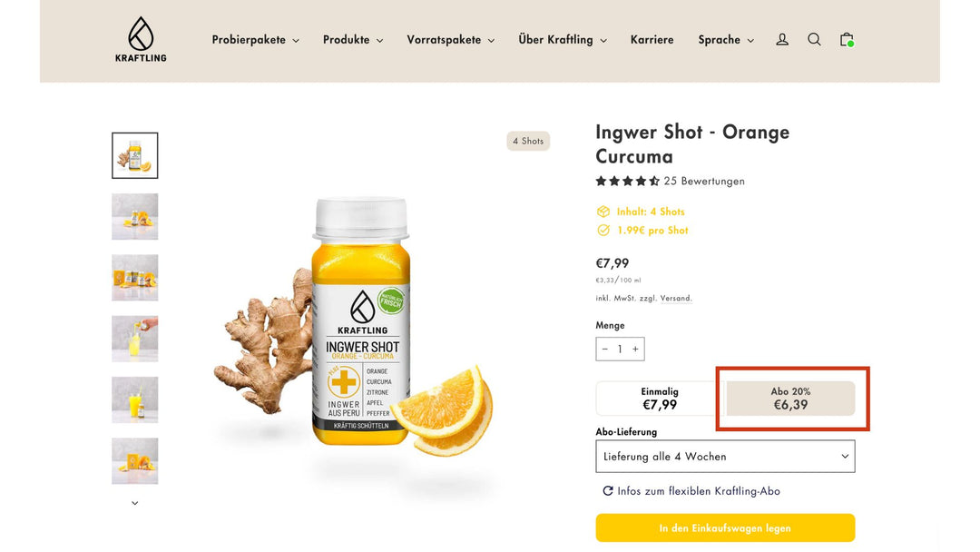Screen dimensions: 980x552
Task: Click the star rating icons
Action: pyautogui.click(x=627, y=182)
